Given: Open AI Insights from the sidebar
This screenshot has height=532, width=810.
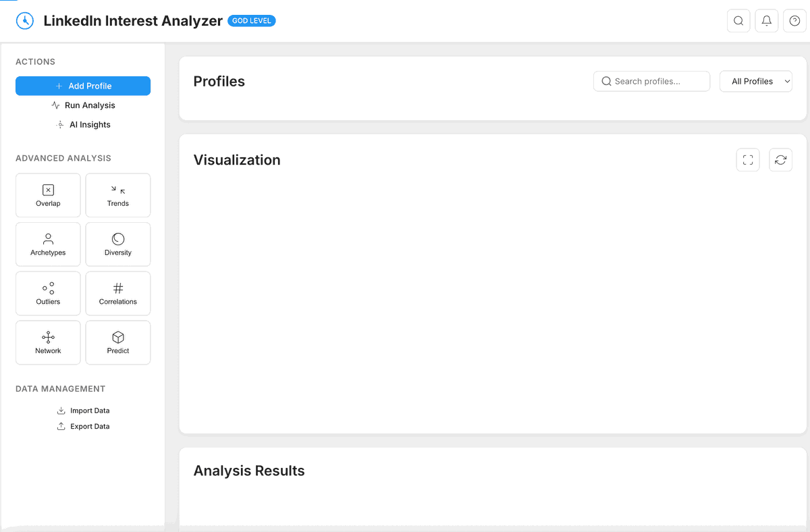Looking at the screenshot, I should point(83,124).
